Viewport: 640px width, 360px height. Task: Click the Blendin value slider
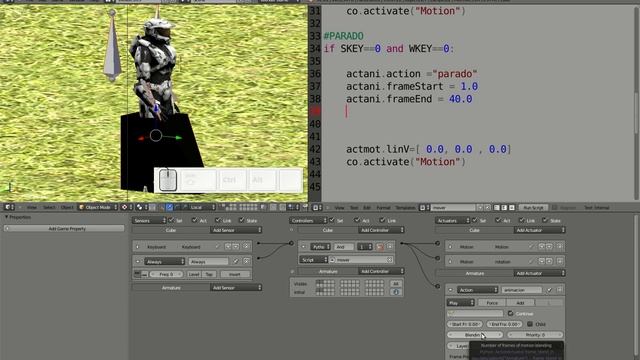tap(475, 335)
